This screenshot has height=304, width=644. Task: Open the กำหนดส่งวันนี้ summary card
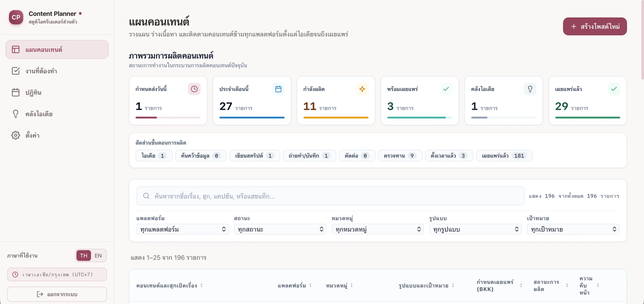(x=168, y=101)
